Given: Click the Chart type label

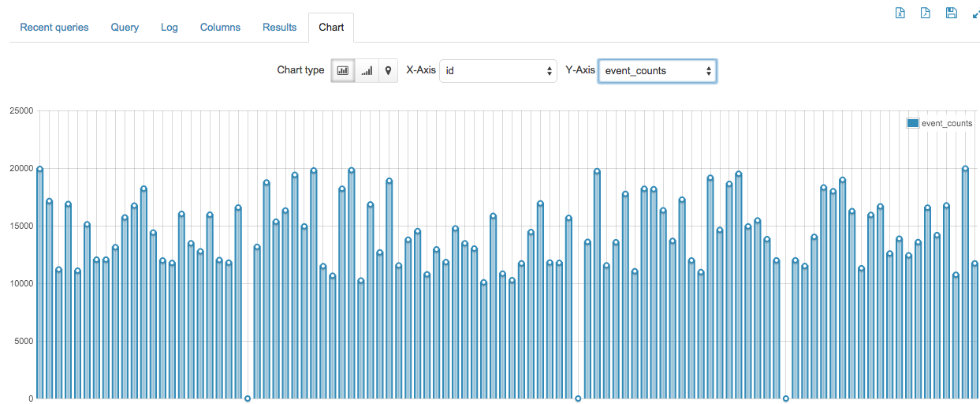Looking at the screenshot, I should (x=300, y=70).
